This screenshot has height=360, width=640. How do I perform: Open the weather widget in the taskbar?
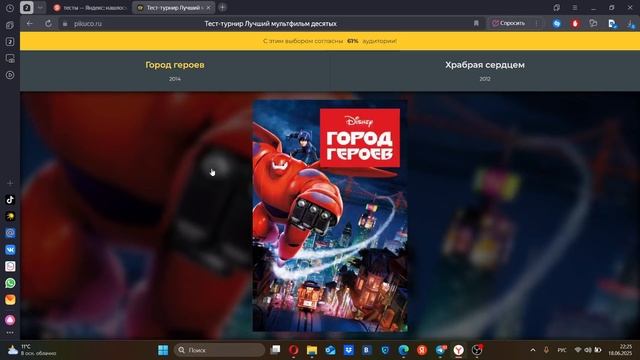click(32, 350)
